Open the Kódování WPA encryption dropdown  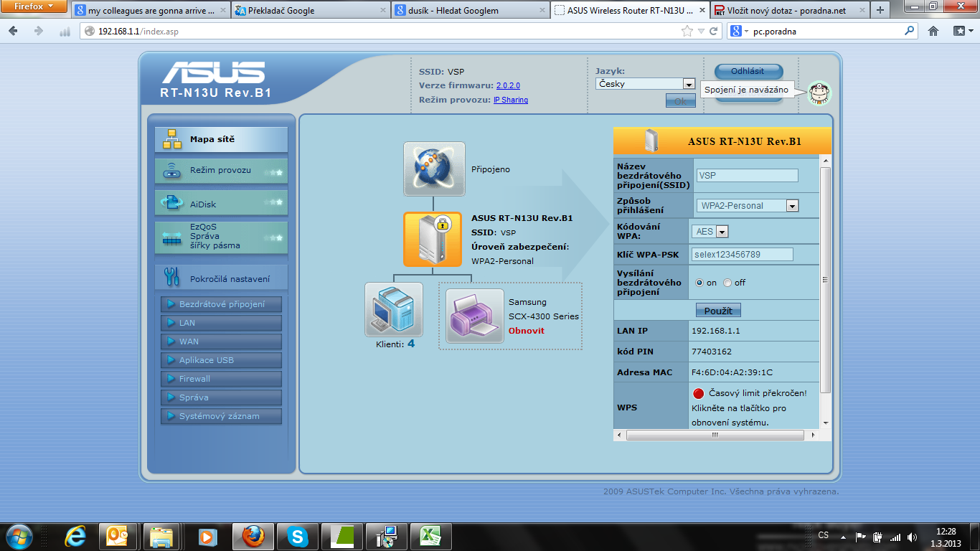point(710,232)
